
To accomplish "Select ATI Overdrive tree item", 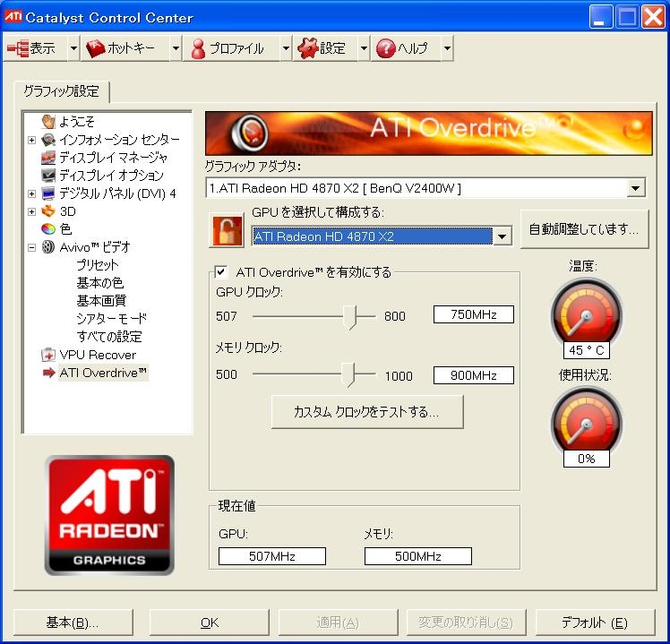I will point(103,373).
